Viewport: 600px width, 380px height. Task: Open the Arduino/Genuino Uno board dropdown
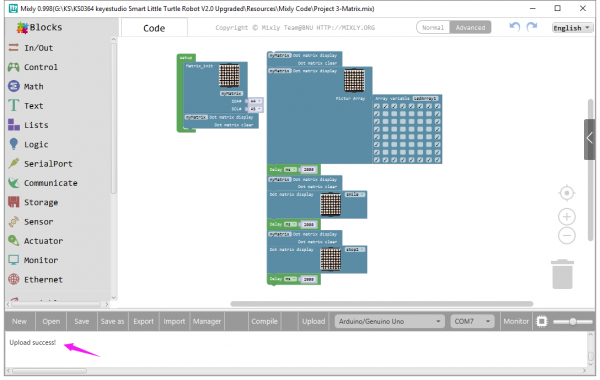[x=390, y=321]
